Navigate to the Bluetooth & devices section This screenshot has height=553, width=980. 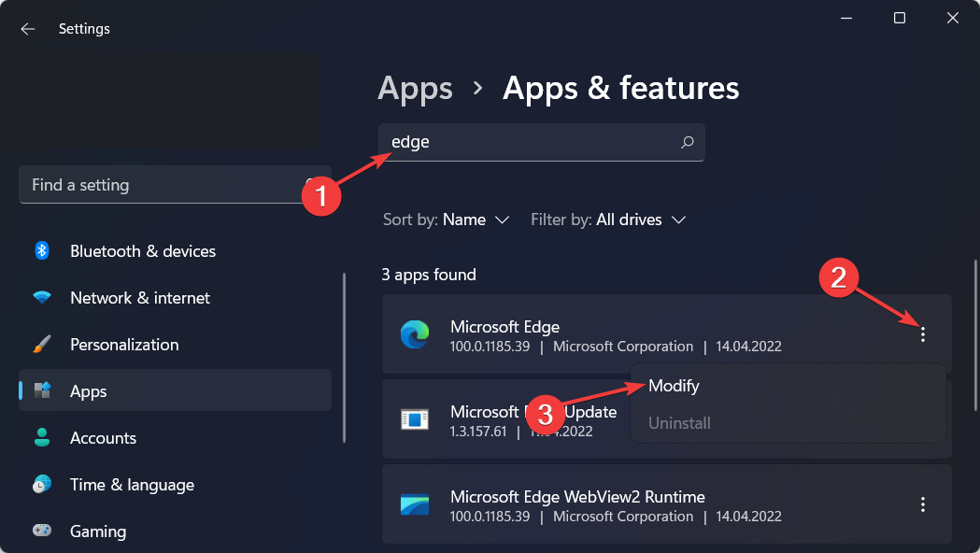pos(175,251)
